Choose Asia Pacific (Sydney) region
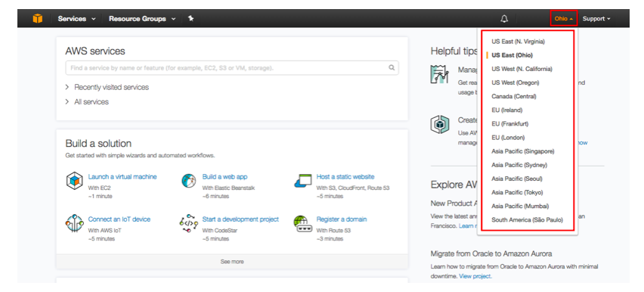 519,165
